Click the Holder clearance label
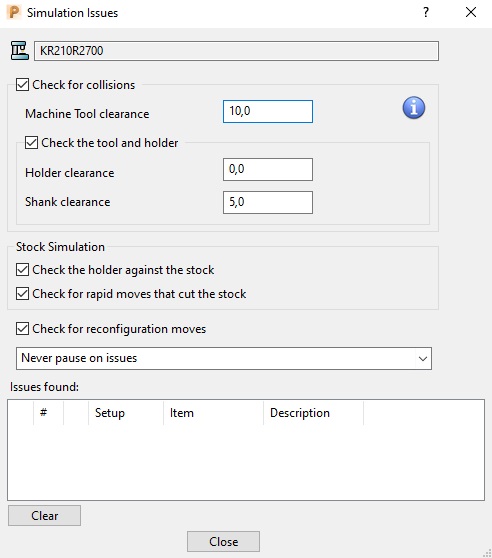 pyautogui.click(x=70, y=173)
